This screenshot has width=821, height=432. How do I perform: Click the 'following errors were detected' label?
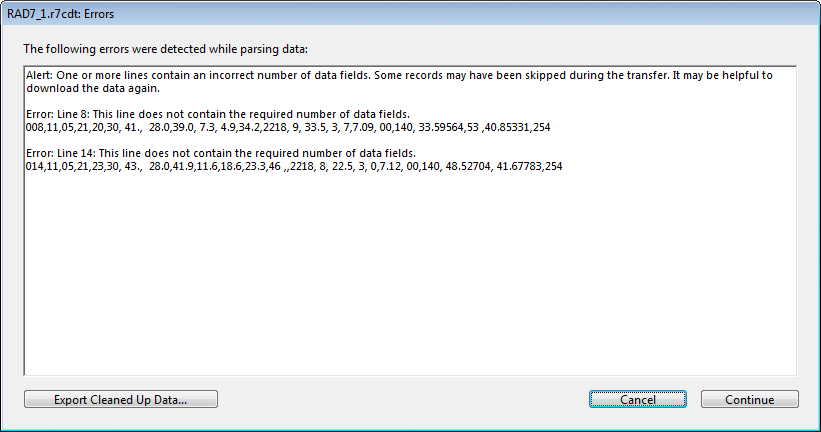point(165,49)
